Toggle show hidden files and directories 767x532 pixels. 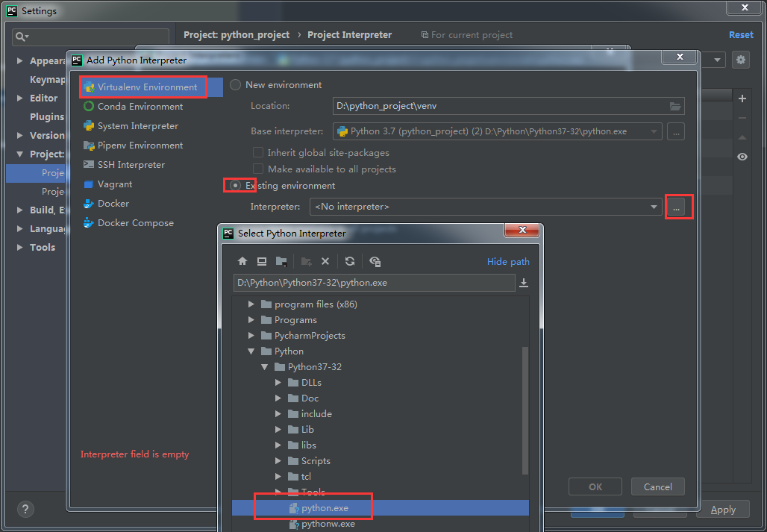tap(375, 261)
